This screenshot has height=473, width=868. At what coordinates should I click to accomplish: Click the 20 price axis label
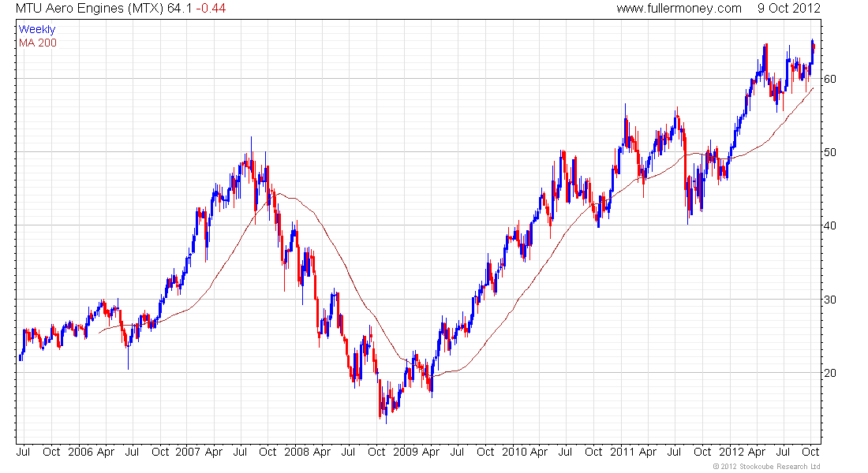click(x=830, y=373)
